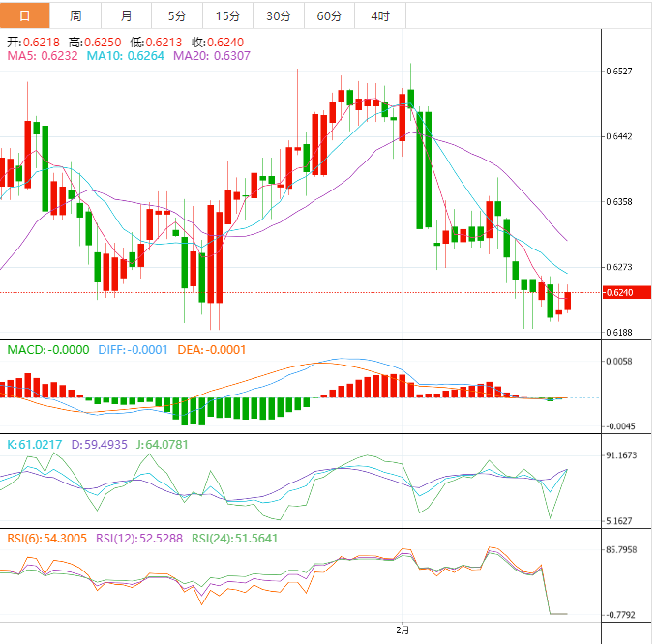Image resolution: width=657 pixels, height=644 pixels.
Task: Click the MA5 indicator label
Action: tap(43, 57)
